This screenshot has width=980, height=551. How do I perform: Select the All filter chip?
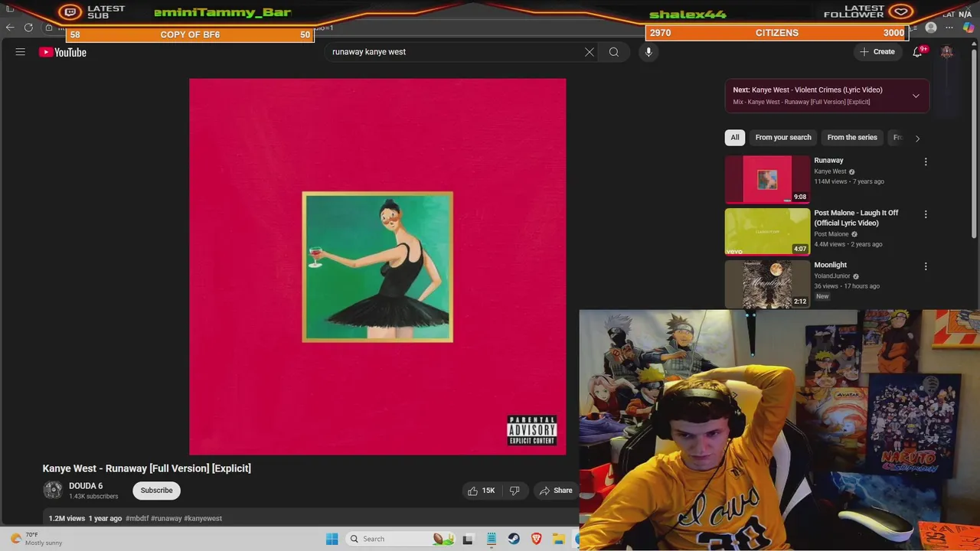(x=735, y=138)
